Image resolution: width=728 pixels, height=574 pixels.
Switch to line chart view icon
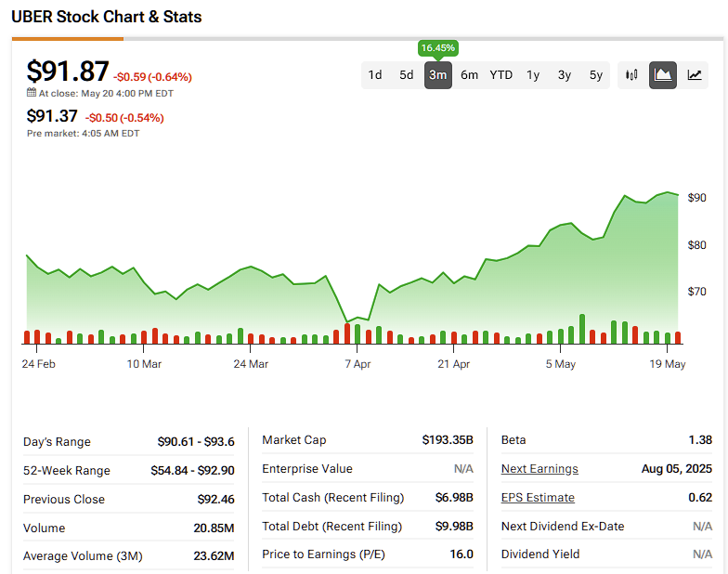pos(695,74)
